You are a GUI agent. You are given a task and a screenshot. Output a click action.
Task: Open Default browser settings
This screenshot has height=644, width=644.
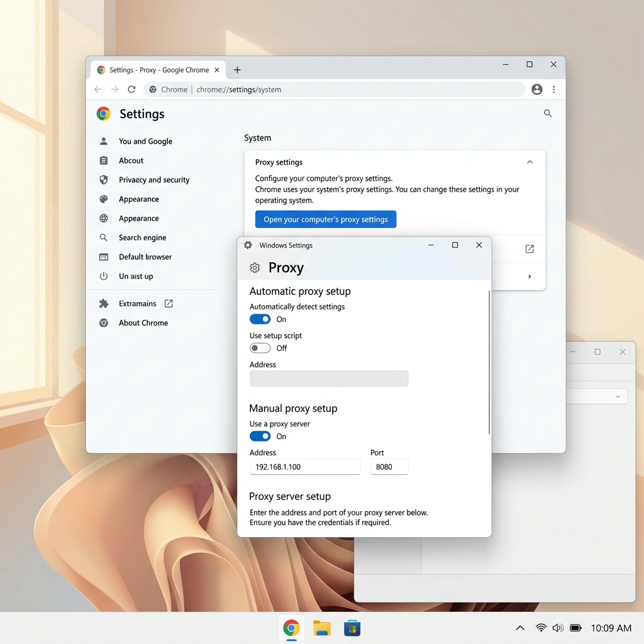pos(145,257)
